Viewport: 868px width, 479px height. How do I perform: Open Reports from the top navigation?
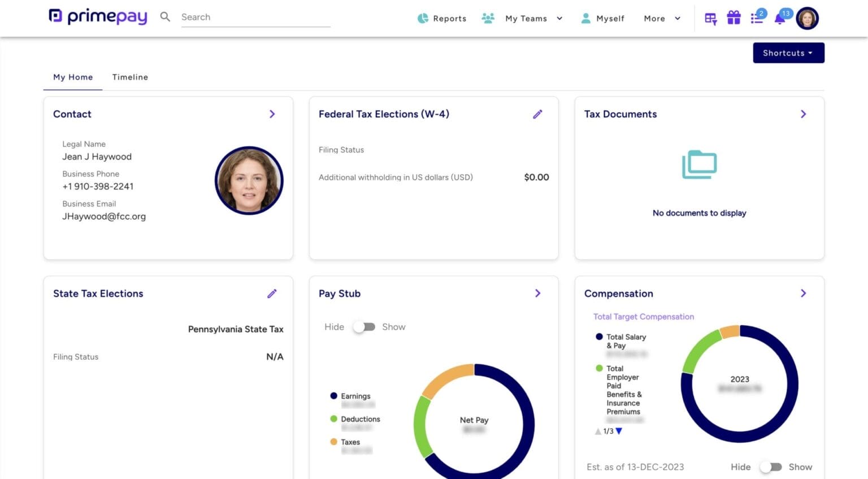(442, 19)
